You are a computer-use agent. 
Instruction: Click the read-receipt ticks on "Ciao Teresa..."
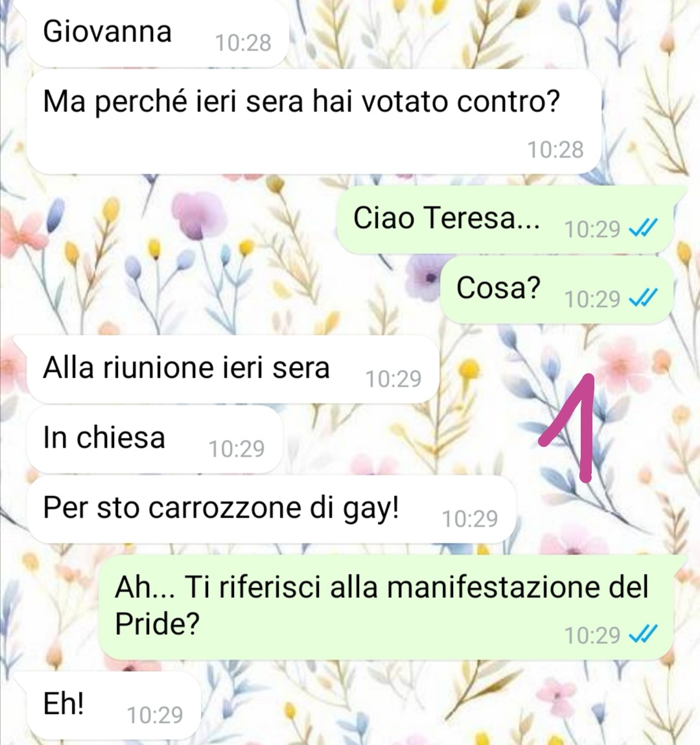643,228
